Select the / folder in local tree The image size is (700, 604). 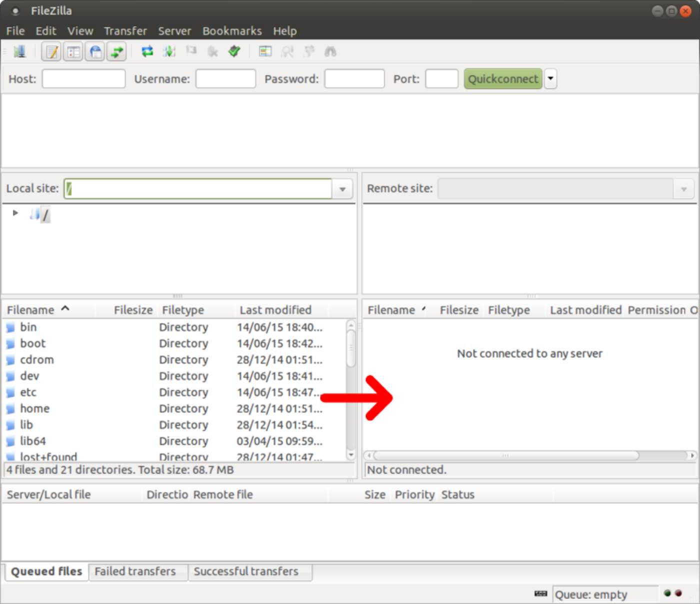45,215
